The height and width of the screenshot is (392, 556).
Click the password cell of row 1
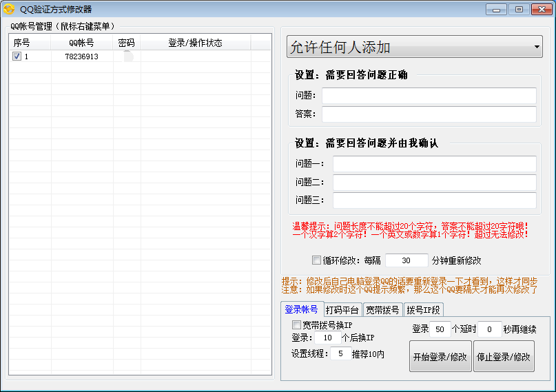(x=127, y=56)
